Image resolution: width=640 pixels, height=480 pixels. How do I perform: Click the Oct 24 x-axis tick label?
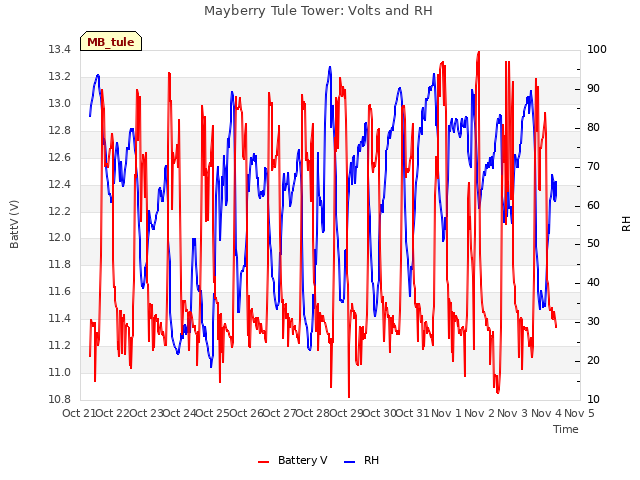(180, 413)
